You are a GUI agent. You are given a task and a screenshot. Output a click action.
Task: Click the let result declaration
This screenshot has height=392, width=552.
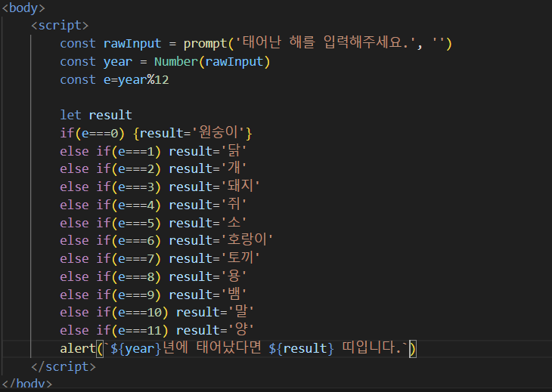point(96,115)
